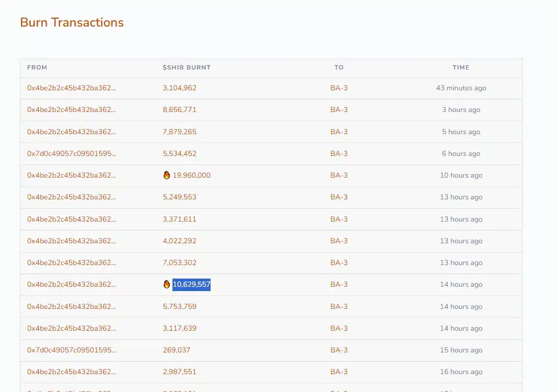The height and width of the screenshot is (392, 557).
Task: Click the '16 hours ago' timestamp
Action: tap(461, 372)
